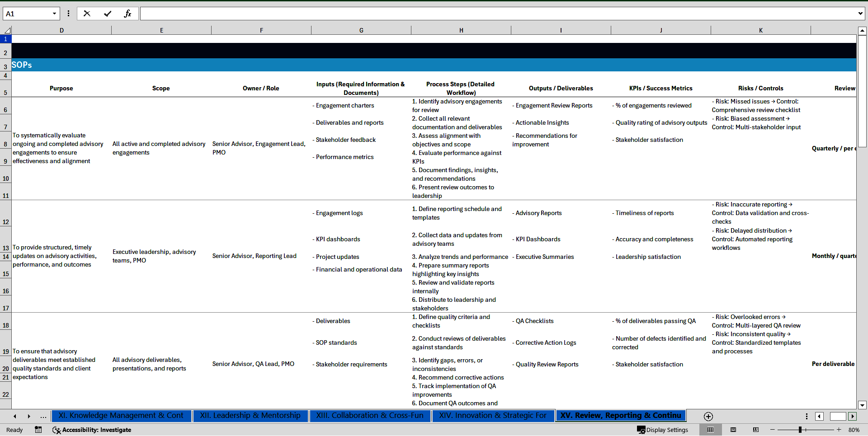This screenshot has width=868, height=436.
Task: Open the Accessibility Investigate checker
Action: 92,430
